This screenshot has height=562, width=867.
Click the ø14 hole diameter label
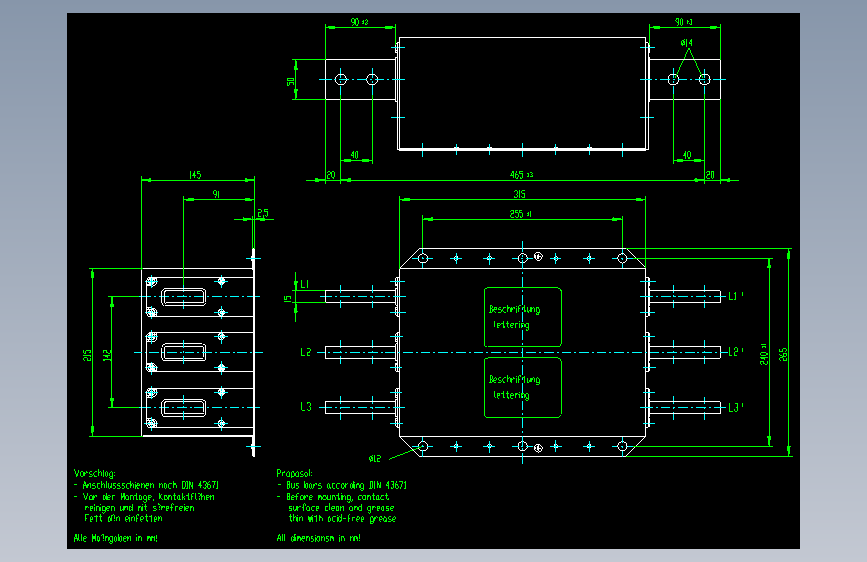(686, 43)
